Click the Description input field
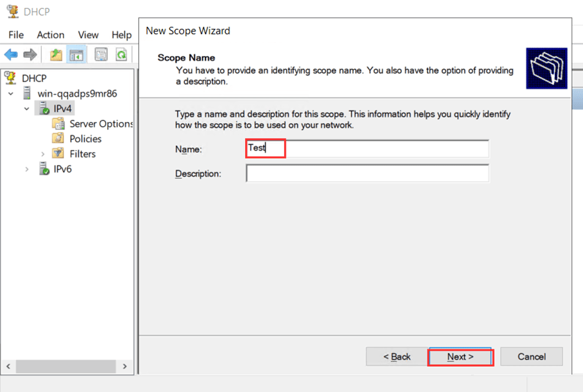Image resolution: width=583 pixels, height=392 pixels. point(368,173)
